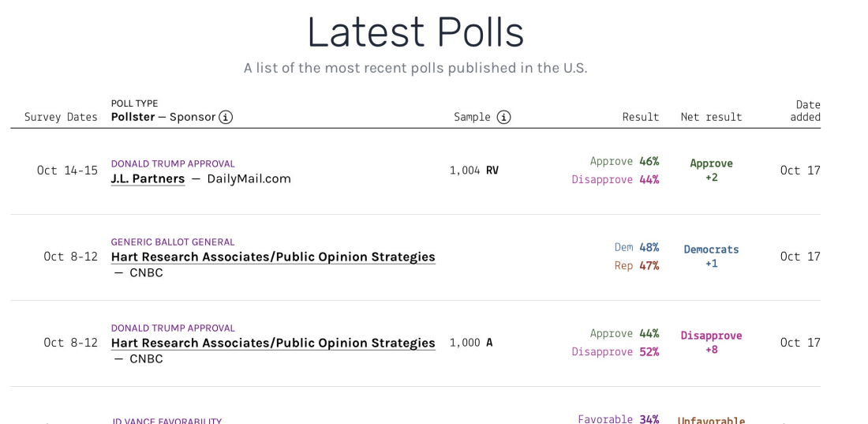Click the Result column header

click(640, 117)
